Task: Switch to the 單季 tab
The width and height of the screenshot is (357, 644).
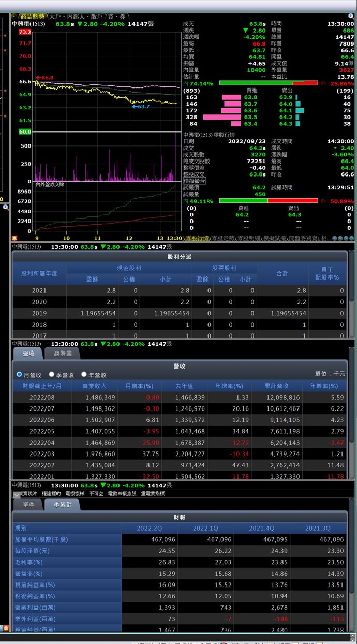Action: click(29, 505)
